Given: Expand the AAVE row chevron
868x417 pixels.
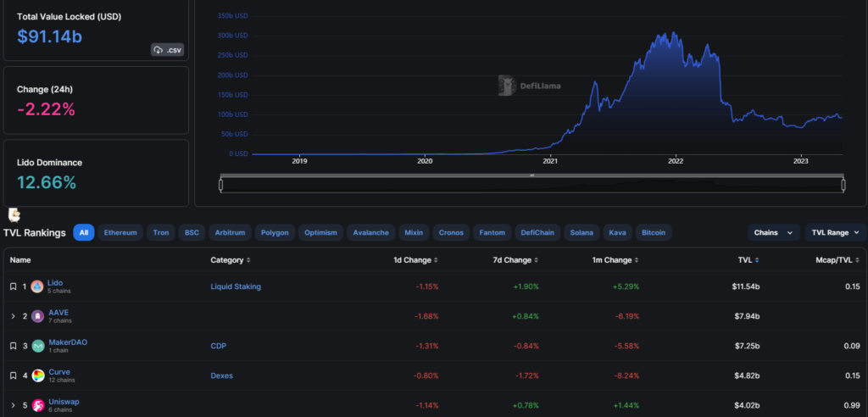Looking at the screenshot, I should pyautogui.click(x=14, y=316).
